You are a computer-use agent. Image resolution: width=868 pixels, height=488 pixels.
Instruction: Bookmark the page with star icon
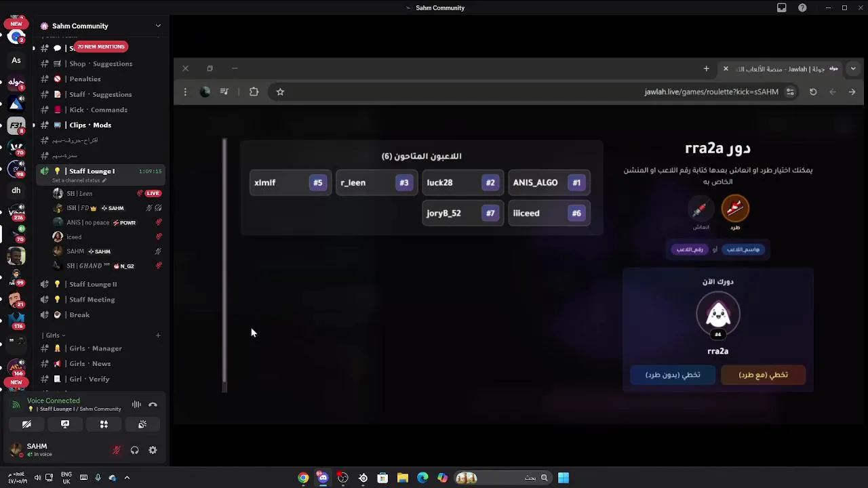[x=280, y=92]
